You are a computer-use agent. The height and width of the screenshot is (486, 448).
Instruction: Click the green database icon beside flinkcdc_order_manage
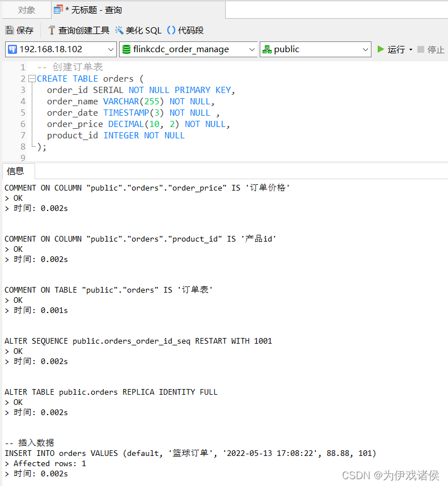pos(126,49)
